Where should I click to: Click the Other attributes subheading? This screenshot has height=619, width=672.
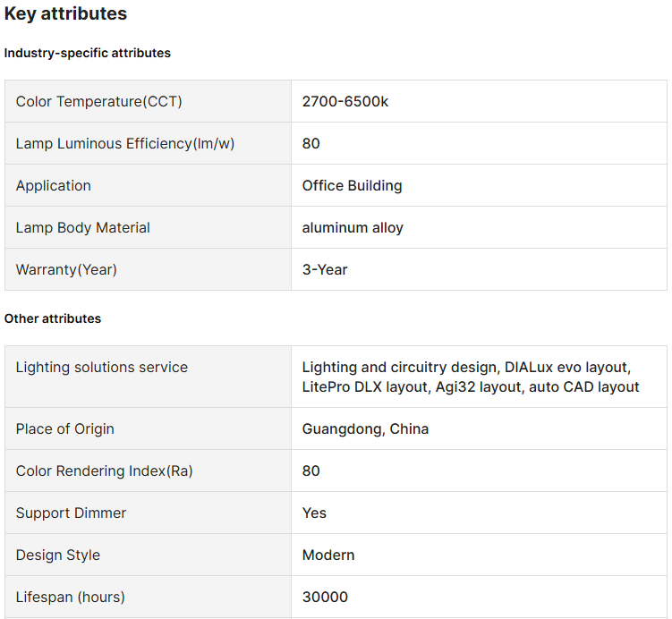[x=53, y=318]
